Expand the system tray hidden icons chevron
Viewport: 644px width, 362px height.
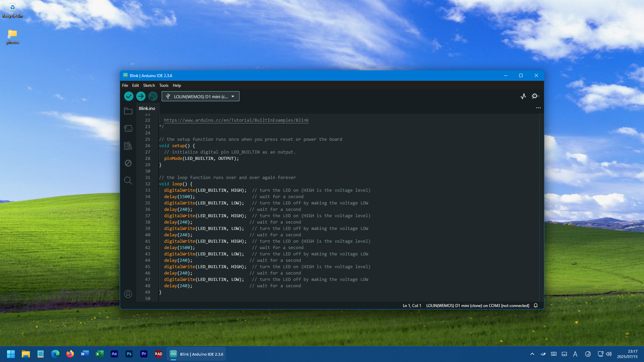click(x=532, y=354)
